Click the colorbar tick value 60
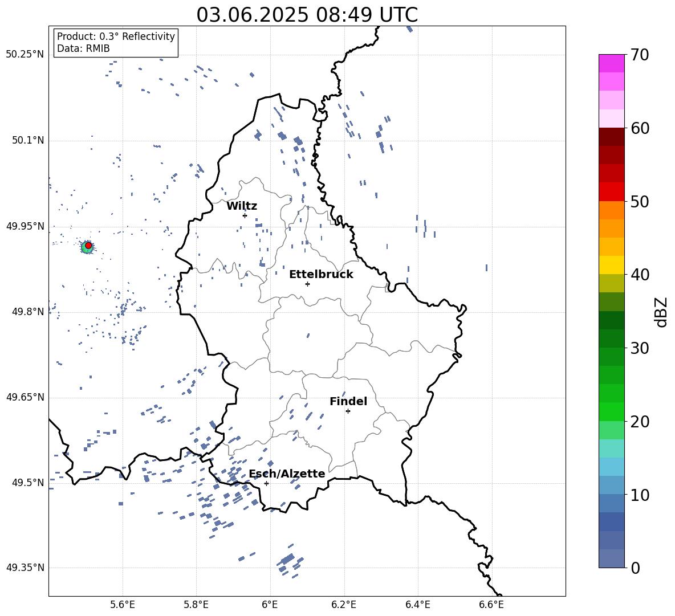 pyautogui.click(x=640, y=128)
